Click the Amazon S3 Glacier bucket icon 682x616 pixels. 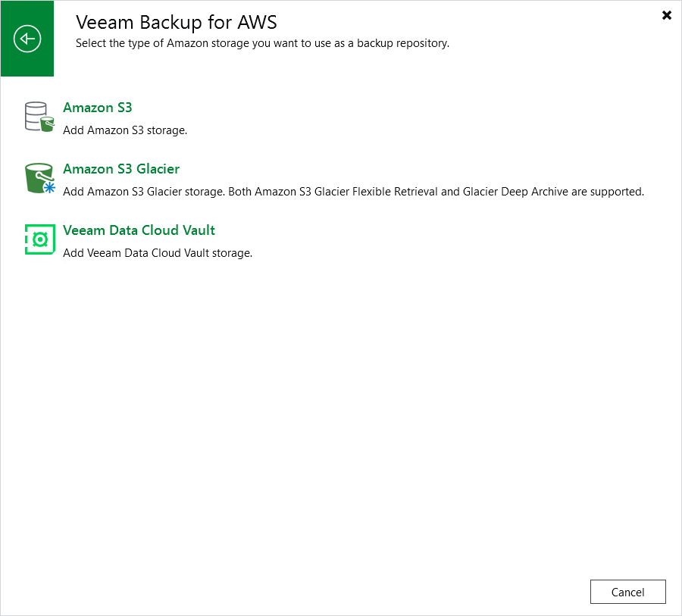tap(39, 178)
